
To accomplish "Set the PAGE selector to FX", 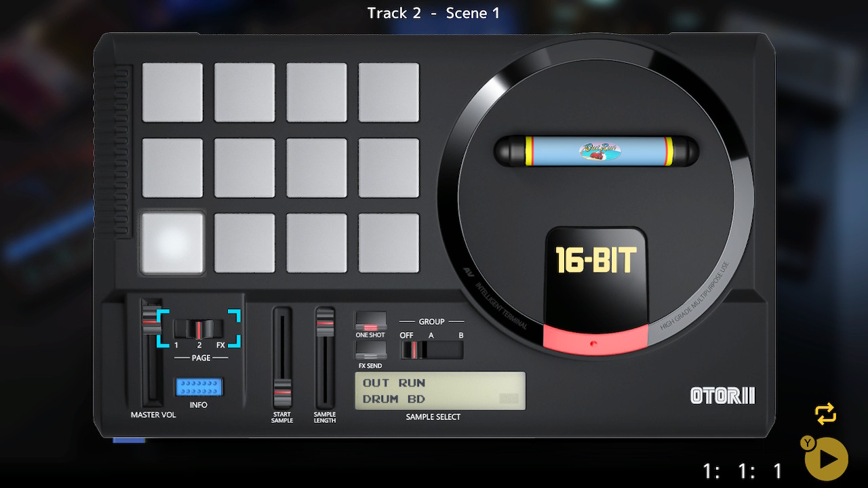I will pyautogui.click(x=219, y=329).
